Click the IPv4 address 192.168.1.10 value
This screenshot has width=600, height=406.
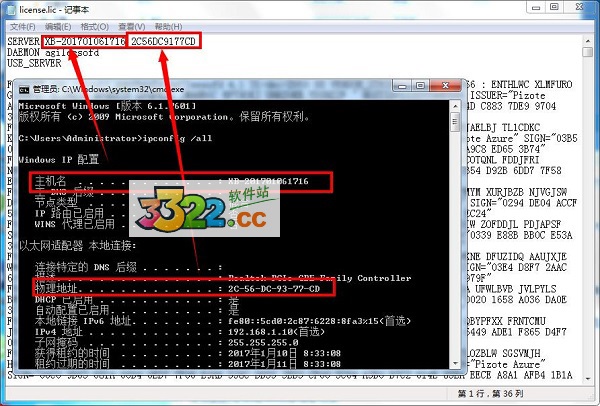(276, 332)
